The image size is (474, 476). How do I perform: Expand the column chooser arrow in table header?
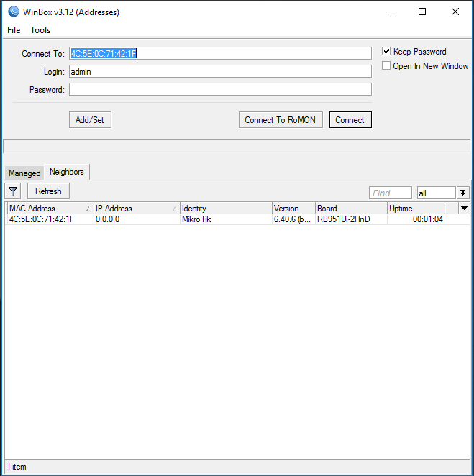(x=464, y=209)
